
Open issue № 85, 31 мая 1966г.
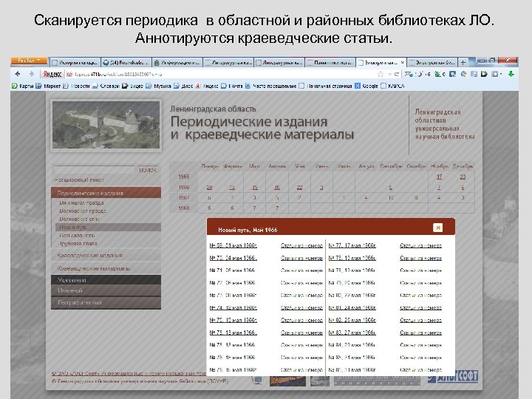point(352,358)
